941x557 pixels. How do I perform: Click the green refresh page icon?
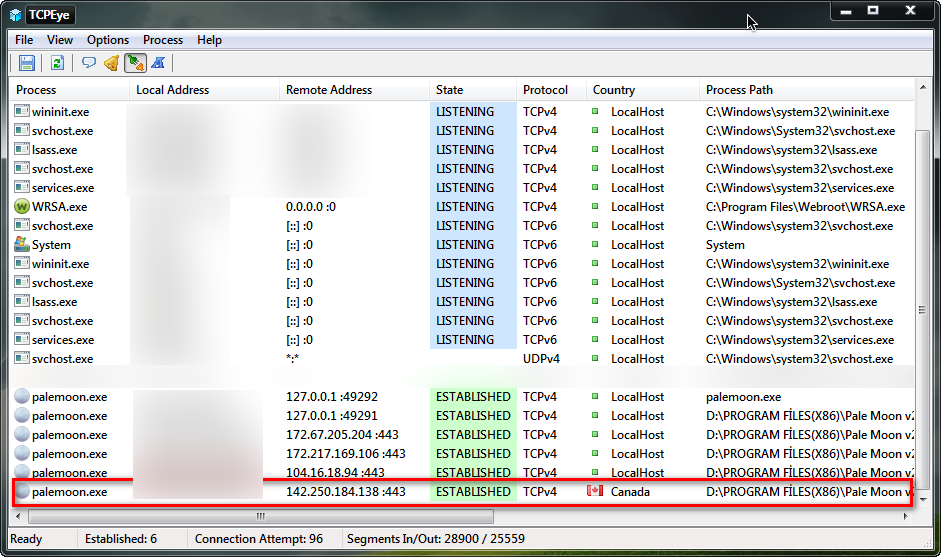[57, 62]
